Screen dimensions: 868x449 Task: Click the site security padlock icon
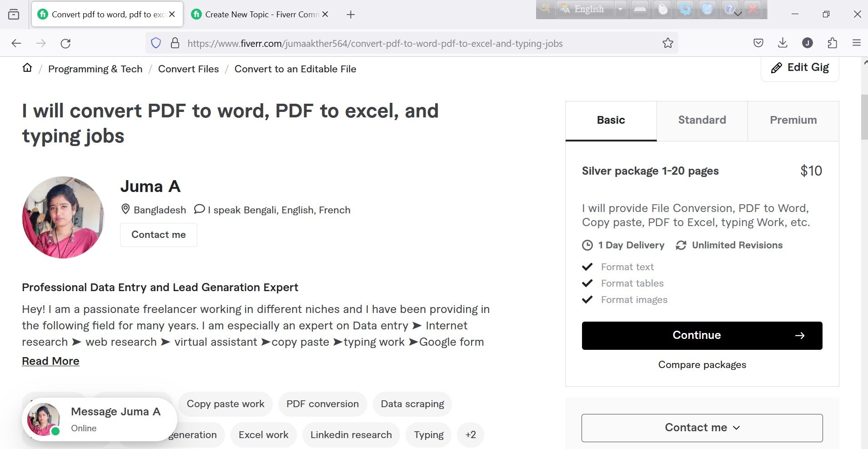175,43
